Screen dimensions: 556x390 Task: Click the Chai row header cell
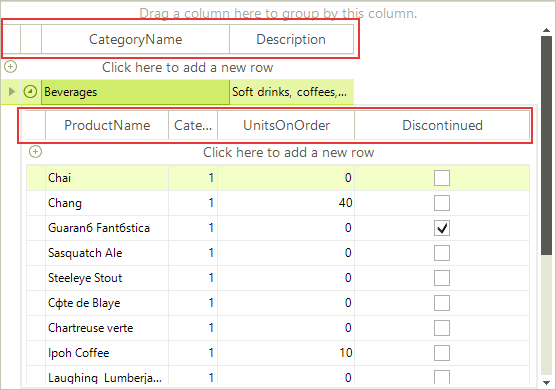click(36, 178)
